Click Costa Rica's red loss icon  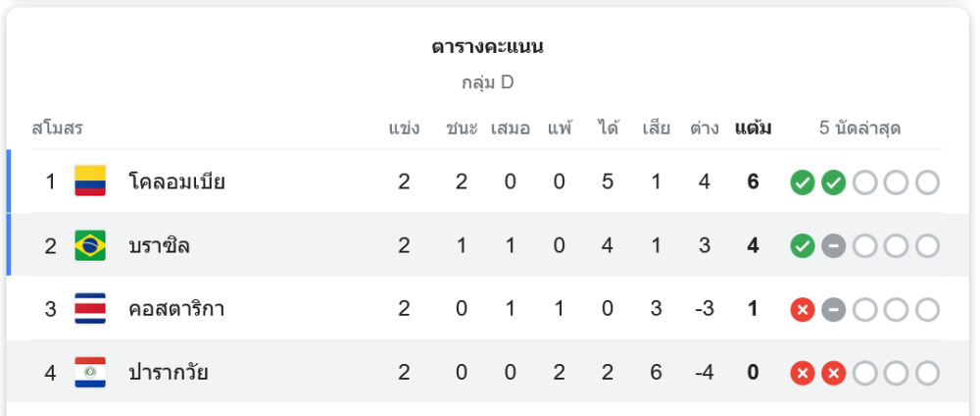[803, 310]
